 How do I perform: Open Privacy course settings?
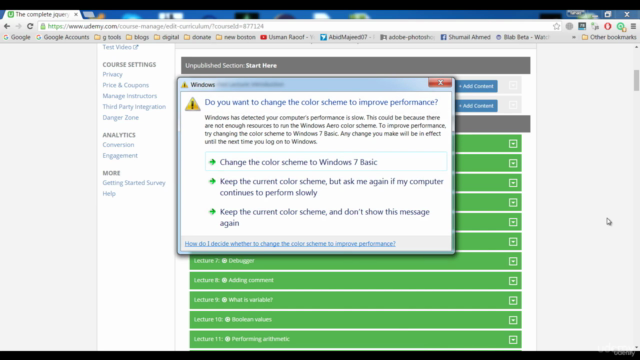pos(112,74)
